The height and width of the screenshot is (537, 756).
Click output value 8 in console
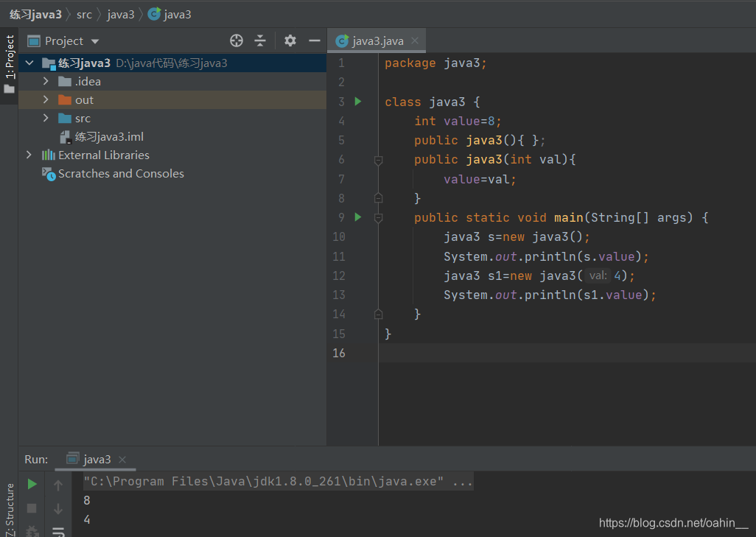tap(87, 500)
